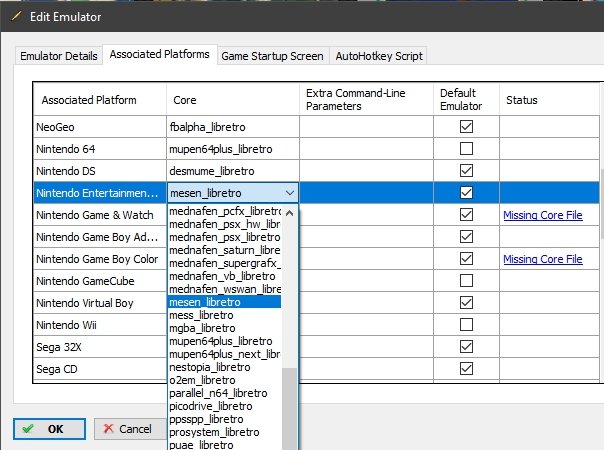
Task: Select the Nintendo Wii platform cell
Action: pyautogui.click(x=100, y=325)
